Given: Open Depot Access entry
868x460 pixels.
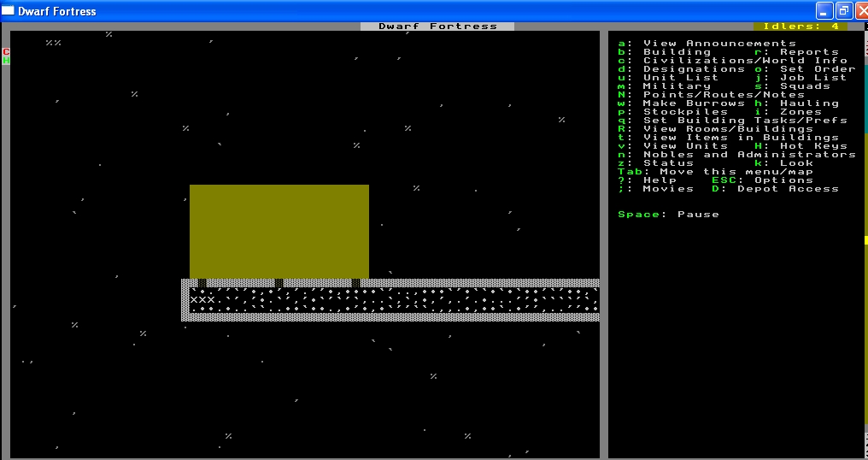Looking at the screenshot, I should click(x=775, y=189).
